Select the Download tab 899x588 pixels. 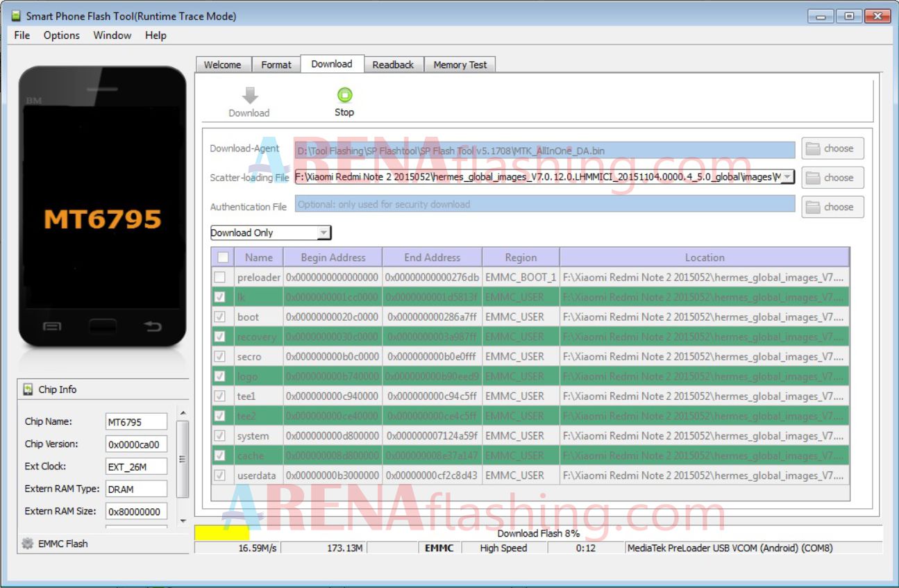pos(332,64)
